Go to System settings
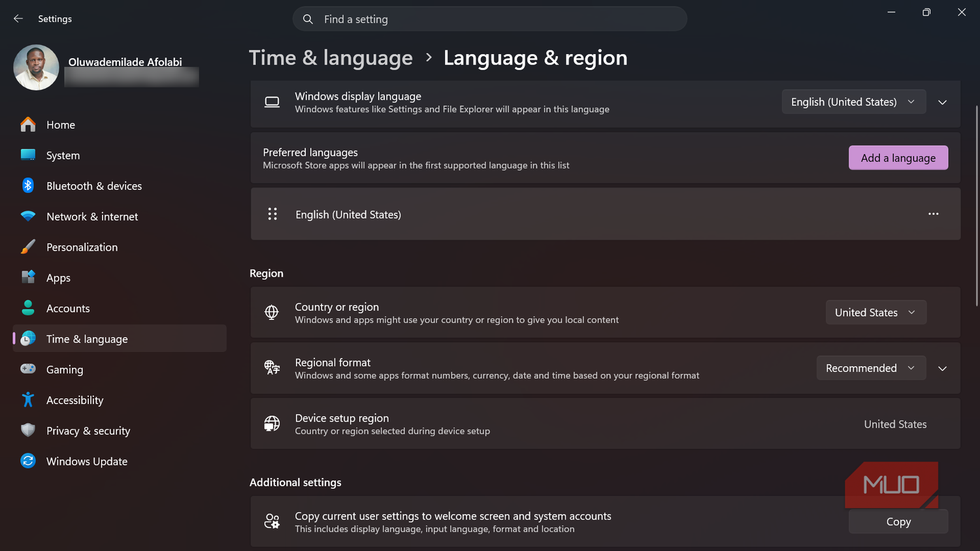980x551 pixels. (120, 155)
